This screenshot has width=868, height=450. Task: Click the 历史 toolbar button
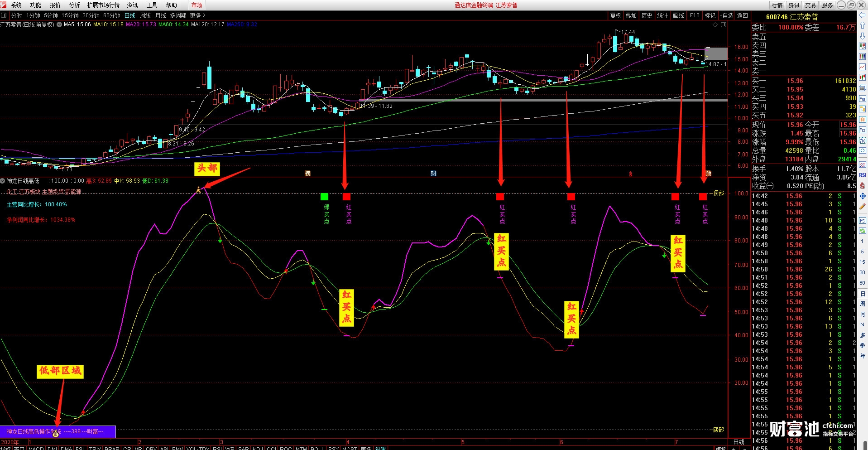(647, 15)
